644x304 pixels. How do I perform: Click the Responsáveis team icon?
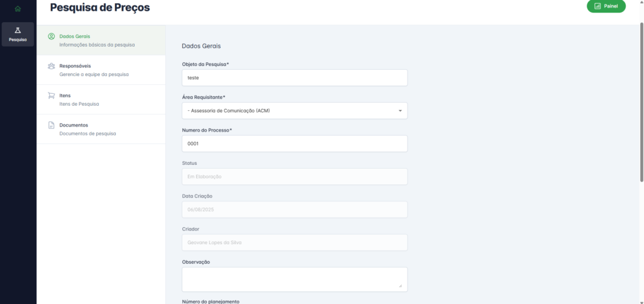pyautogui.click(x=52, y=66)
